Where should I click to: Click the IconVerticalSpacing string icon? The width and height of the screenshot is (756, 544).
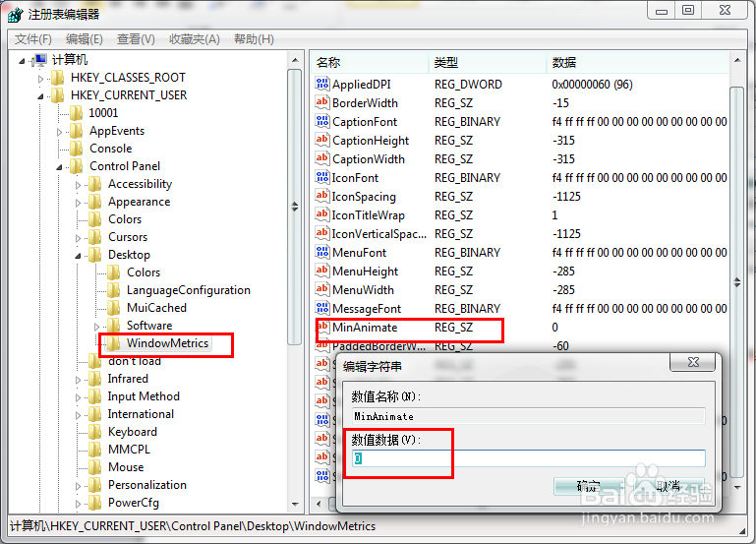click(322, 233)
